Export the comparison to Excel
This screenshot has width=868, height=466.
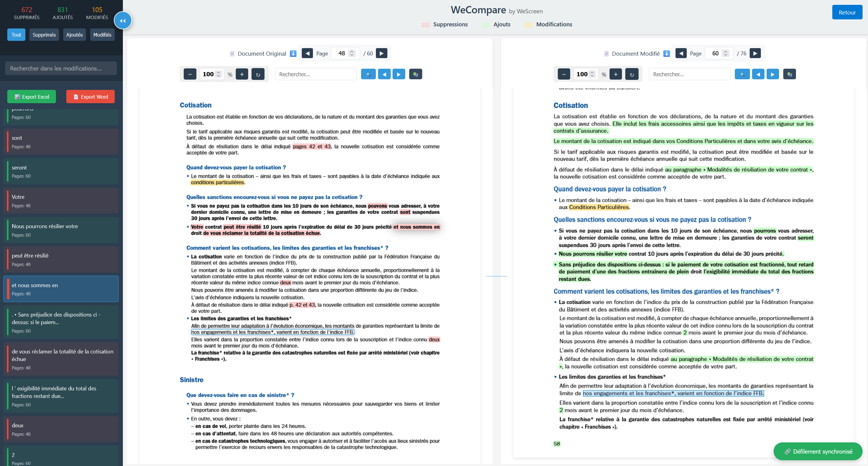[x=32, y=97]
